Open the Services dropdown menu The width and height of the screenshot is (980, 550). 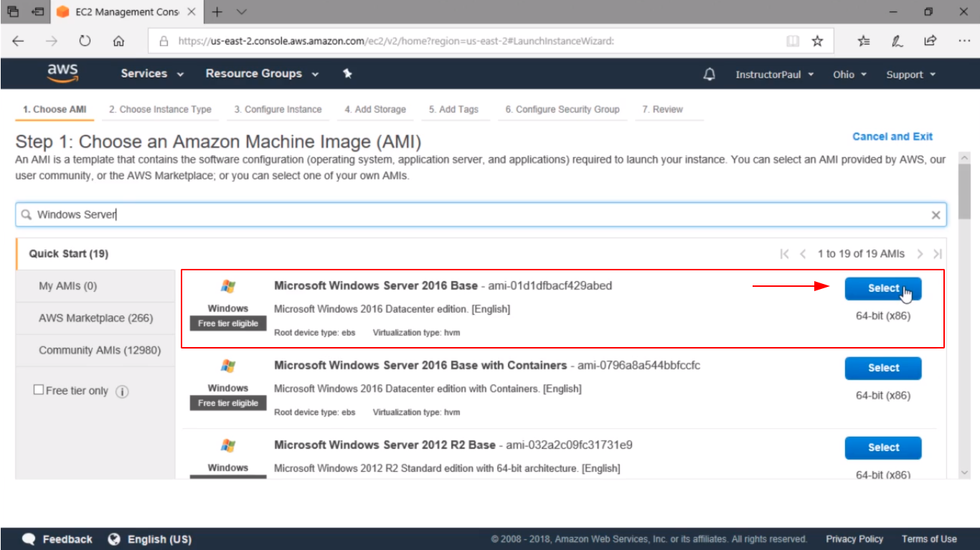pyautogui.click(x=152, y=74)
